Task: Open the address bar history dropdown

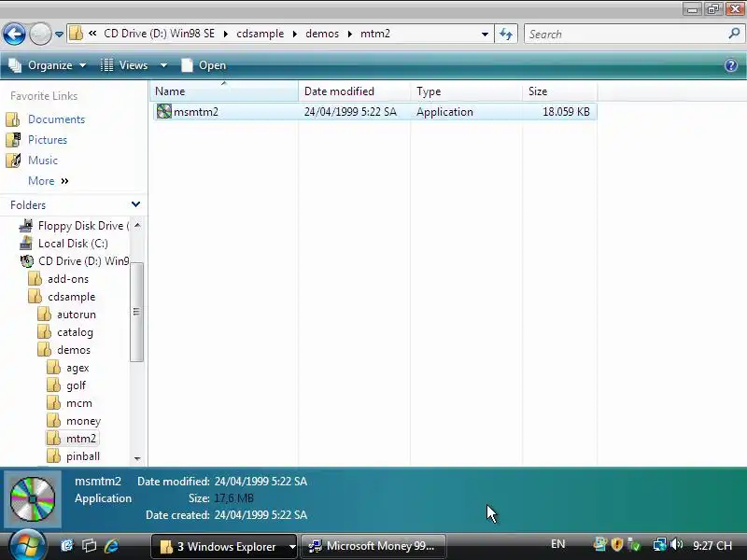Action: pyautogui.click(x=485, y=35)
